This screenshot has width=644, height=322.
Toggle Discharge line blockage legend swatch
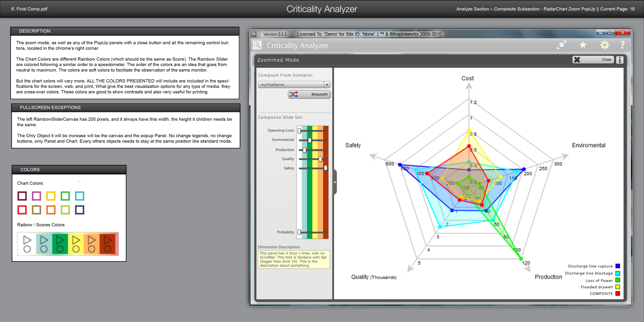618,273
